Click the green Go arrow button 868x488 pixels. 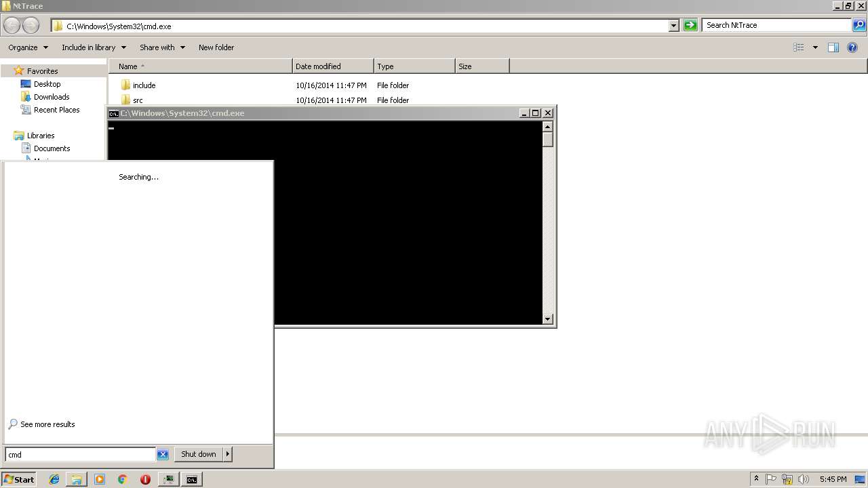point(690,25)
